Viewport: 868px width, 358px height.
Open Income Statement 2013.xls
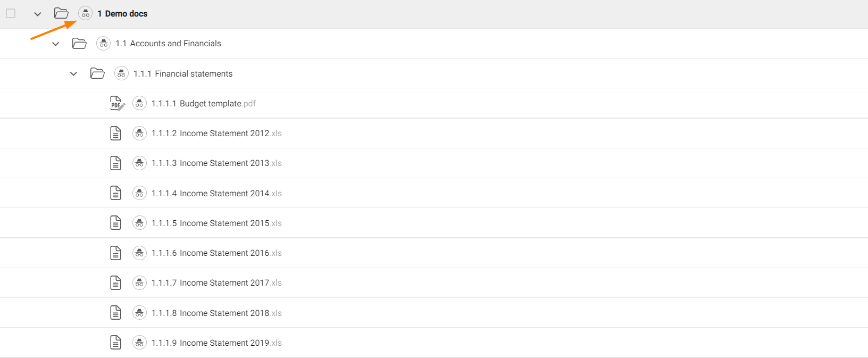(216, 163)
